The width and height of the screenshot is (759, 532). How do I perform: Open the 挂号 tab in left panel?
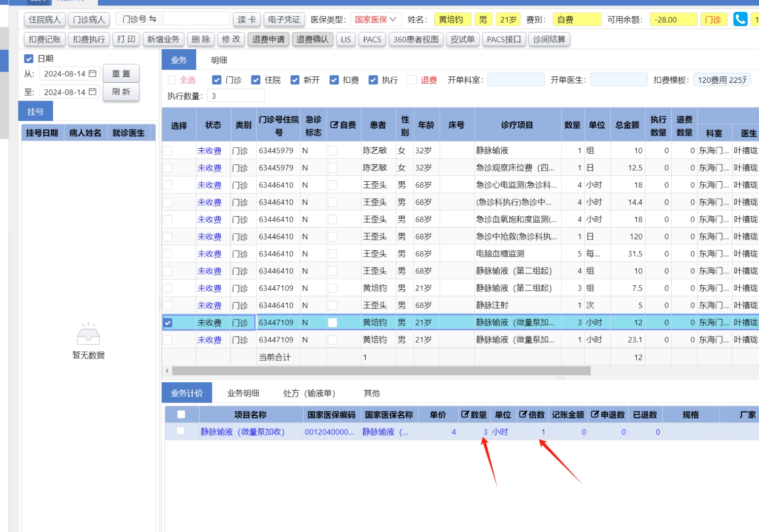pos(35,111)
